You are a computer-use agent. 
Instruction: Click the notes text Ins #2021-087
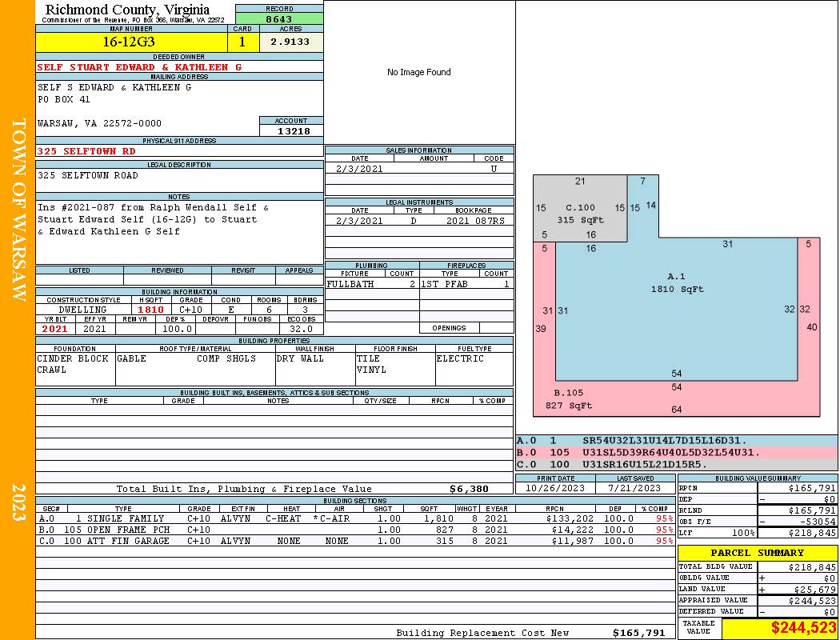[x=76, y=207]
